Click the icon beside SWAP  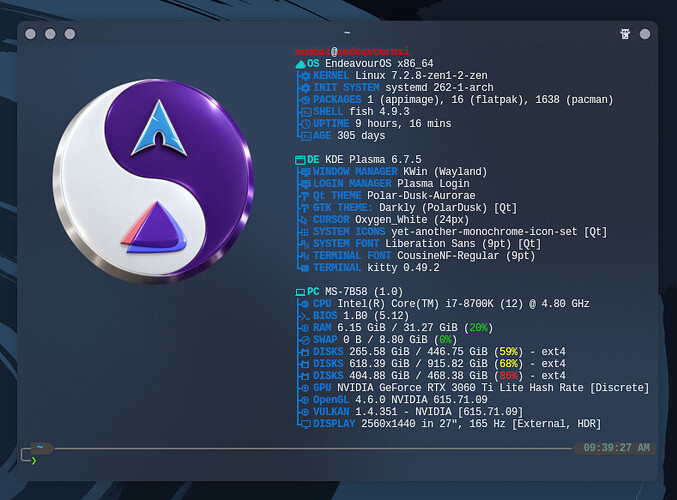tap(305, 340)
